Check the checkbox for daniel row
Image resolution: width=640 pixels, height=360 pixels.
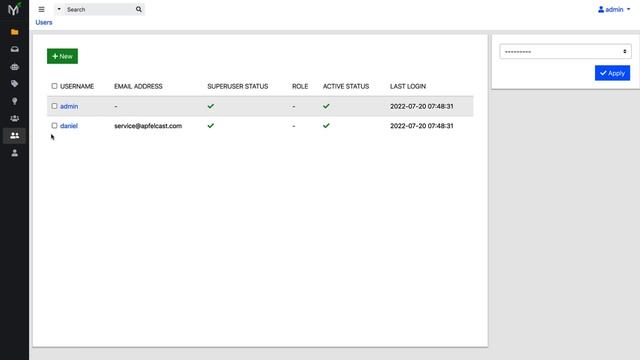click(x=54, y=126)
